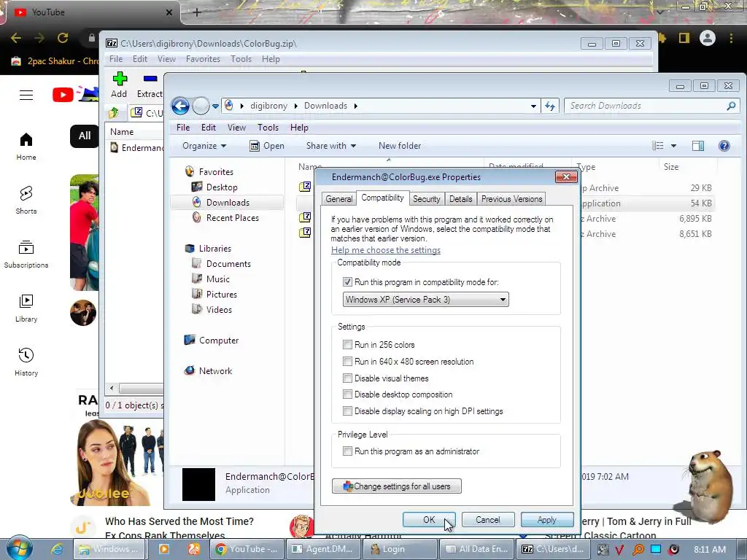Select the All chip on YouTube

[85, 136]
